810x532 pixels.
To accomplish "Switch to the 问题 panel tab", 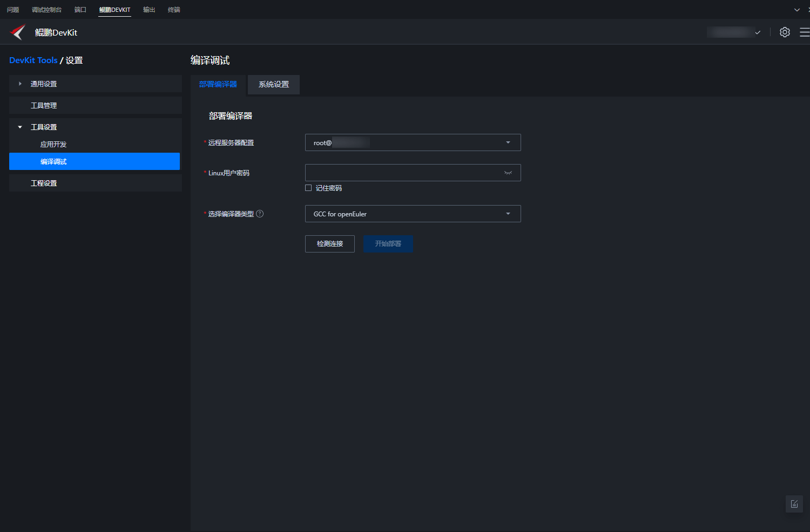I will [13, 10].
